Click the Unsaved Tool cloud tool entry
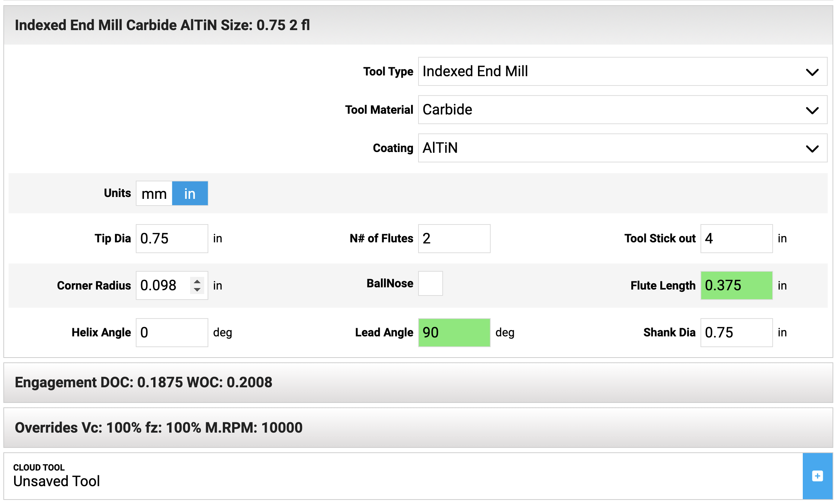Screen dimensions: 837x504 [x=402, y=476]
